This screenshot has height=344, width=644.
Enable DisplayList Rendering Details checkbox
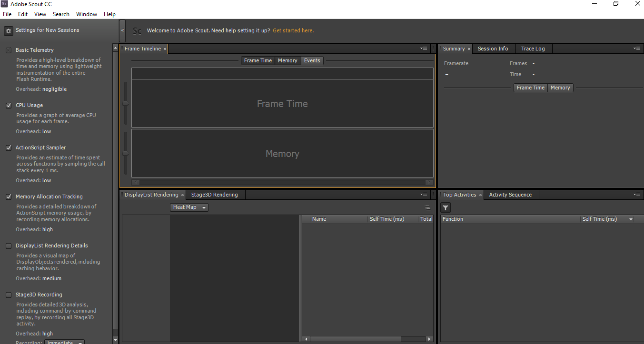(x=9, y=246)
